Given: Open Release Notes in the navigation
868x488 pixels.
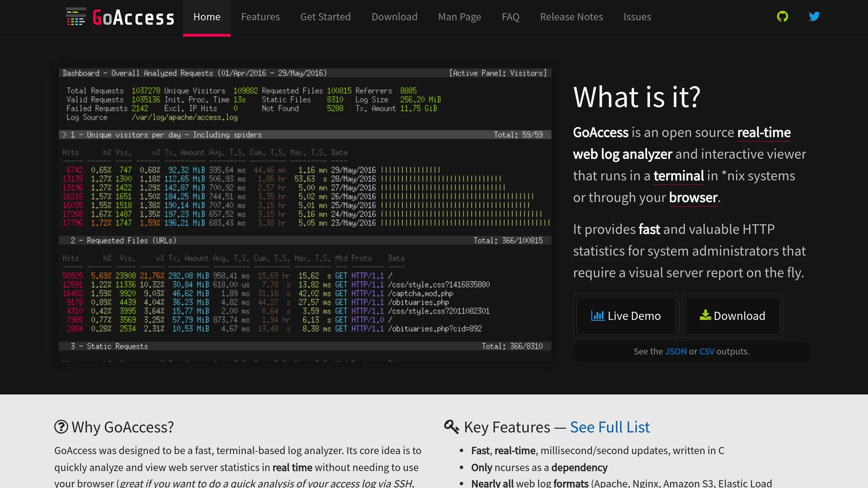Looking at the screenshot, I should pyautogui.click(x=571, y=17).
